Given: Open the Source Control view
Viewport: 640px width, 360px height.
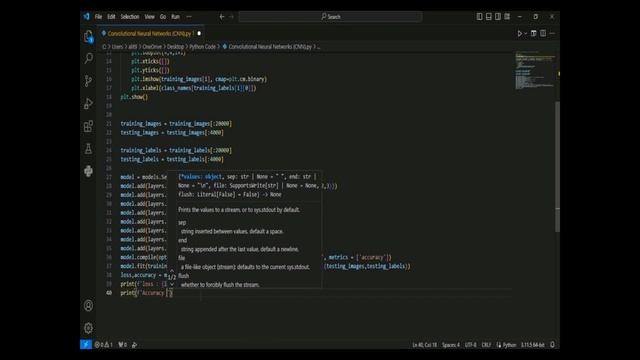Looking at the screenshot, I should coord(88,81).
